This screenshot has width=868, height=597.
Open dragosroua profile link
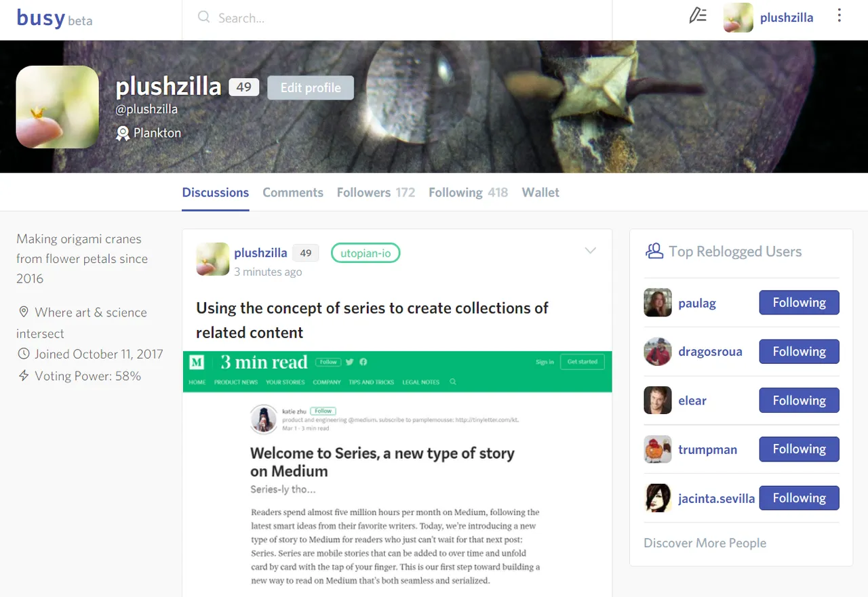(x=710, y=352)
